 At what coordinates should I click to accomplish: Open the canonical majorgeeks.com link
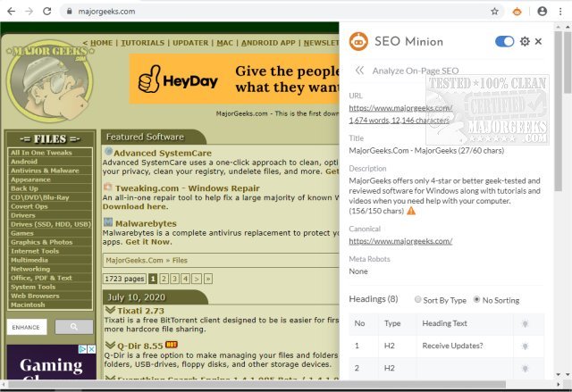tap(400, 241)
